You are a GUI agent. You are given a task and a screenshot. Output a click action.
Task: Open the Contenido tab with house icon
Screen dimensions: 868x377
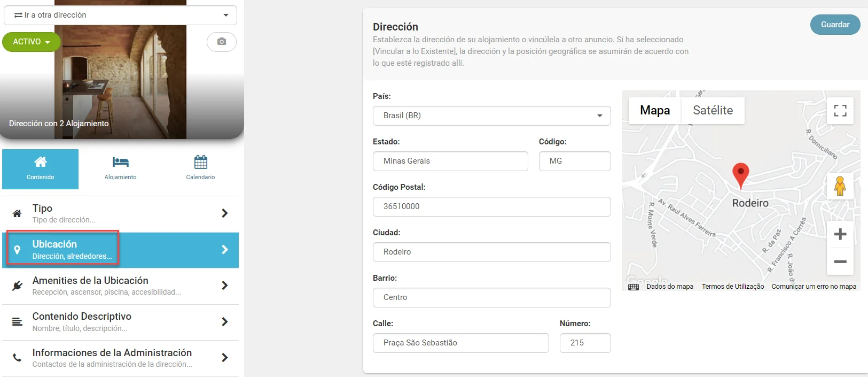(x=41, y=168)
